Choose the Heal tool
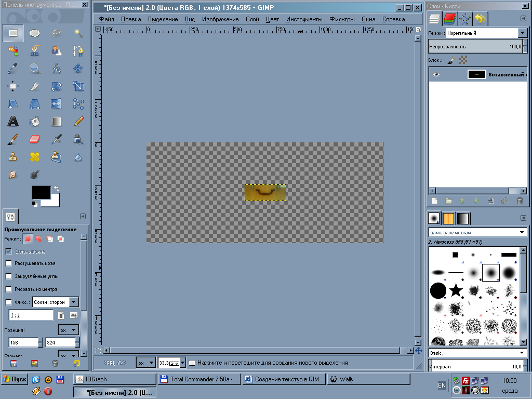Image resolution: width=532 pixels, height=399 pixels. (34, 156)
